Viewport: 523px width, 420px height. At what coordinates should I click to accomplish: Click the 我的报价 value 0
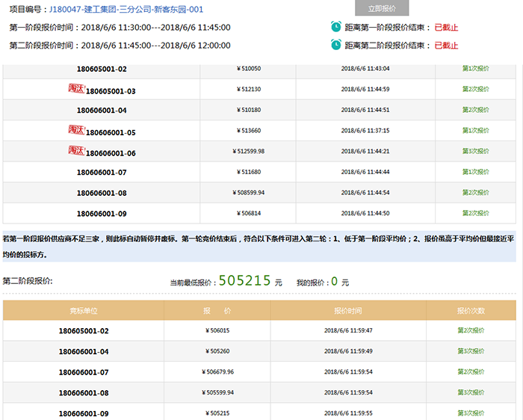click(334, 281)
